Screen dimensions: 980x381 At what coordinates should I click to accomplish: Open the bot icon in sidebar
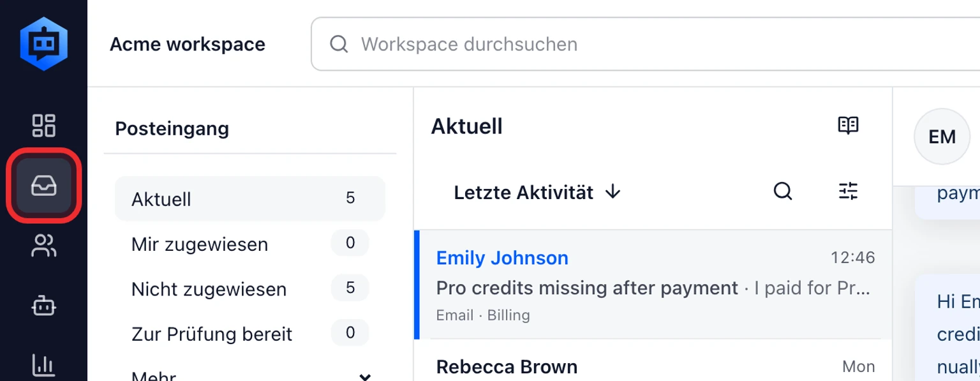pyautogui.click(x=43, y=306)
